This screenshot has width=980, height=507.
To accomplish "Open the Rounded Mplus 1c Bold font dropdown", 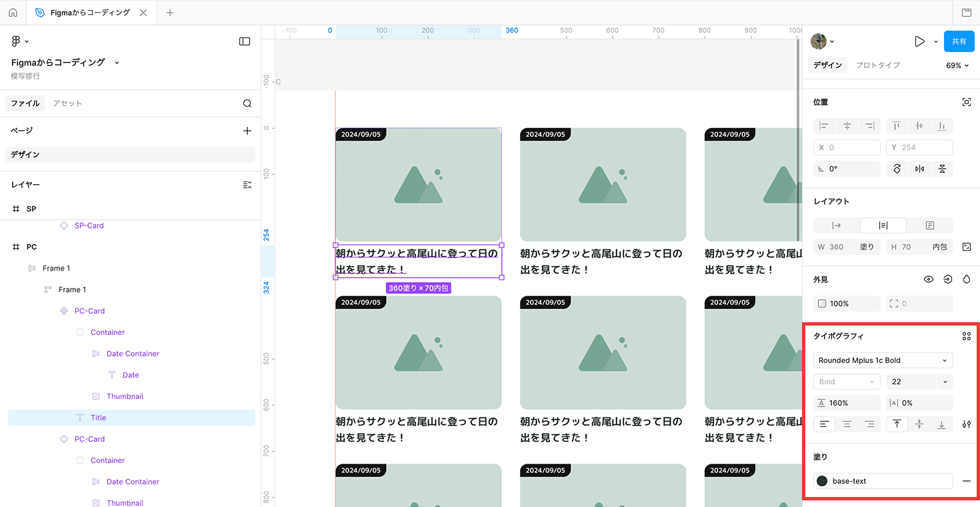I will pyautogui.click(x=883, y=360).
